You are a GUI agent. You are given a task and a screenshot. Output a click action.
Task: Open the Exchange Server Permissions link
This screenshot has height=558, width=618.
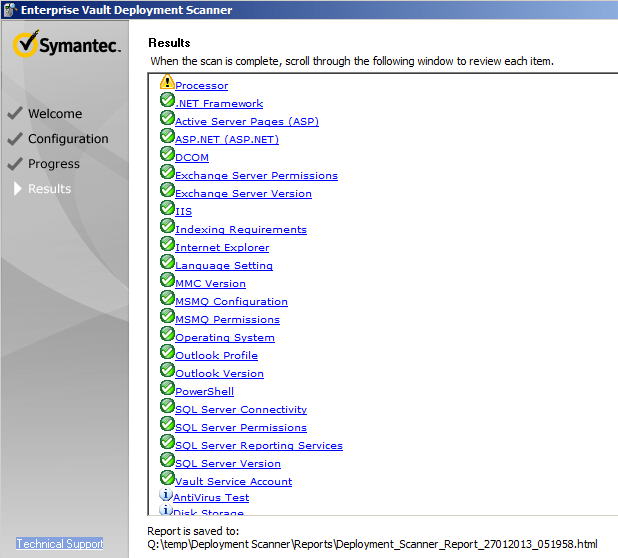(x=256, y=176)
